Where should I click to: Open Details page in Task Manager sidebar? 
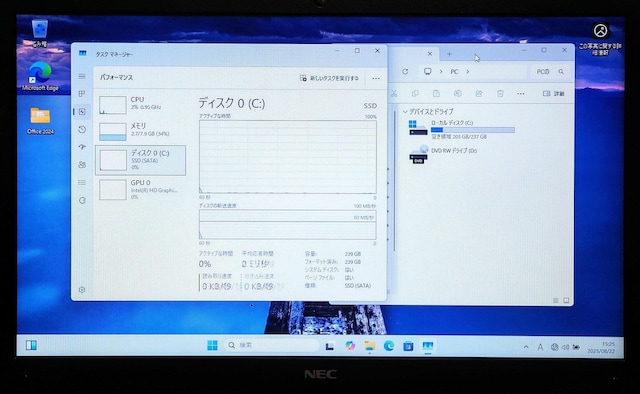click(x=82, y=183)
